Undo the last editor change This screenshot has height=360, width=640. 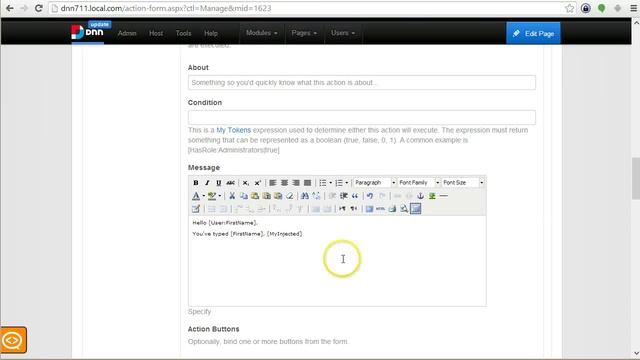click(x=370, y=196)
